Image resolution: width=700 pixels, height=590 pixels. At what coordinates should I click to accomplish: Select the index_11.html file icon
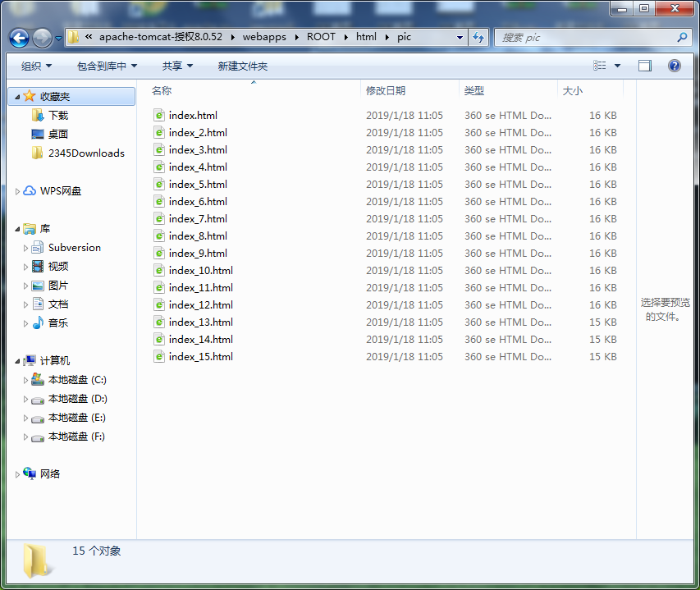(159, 288)
